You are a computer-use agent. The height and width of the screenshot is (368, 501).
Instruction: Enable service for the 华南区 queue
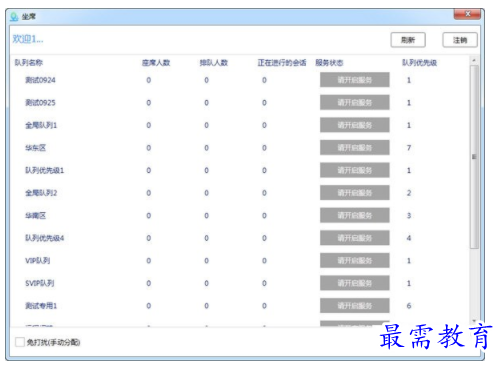(x=355, y=215)
